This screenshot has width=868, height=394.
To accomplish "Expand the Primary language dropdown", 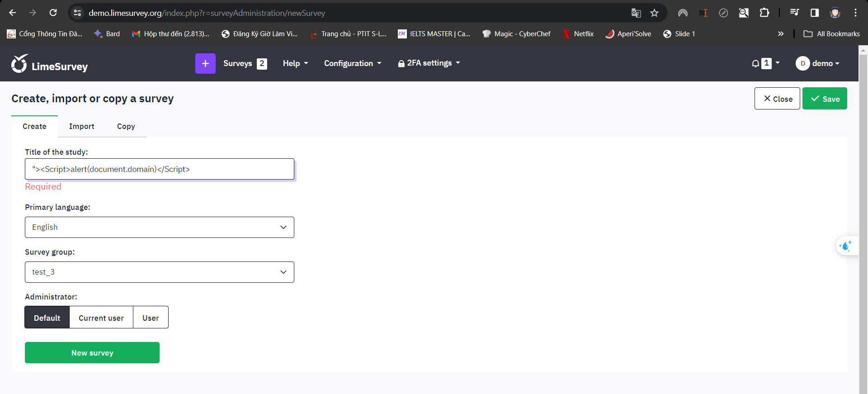I will pyautogui.click(x=159, y=227).
